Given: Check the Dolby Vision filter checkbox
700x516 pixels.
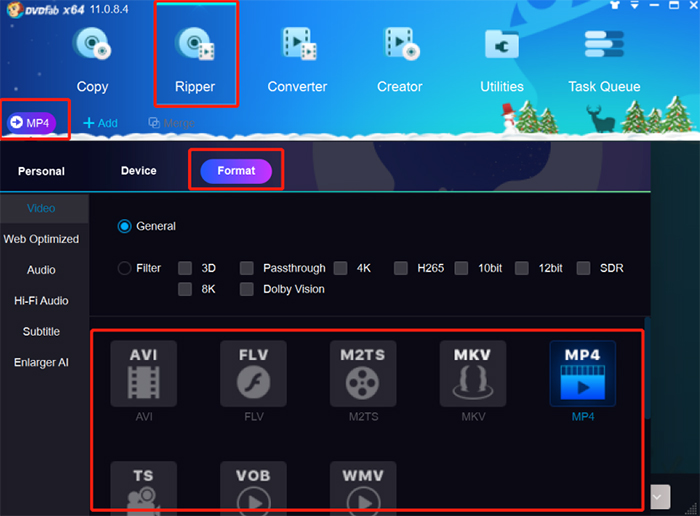Looking at the screenshot, I should [246, 289].
